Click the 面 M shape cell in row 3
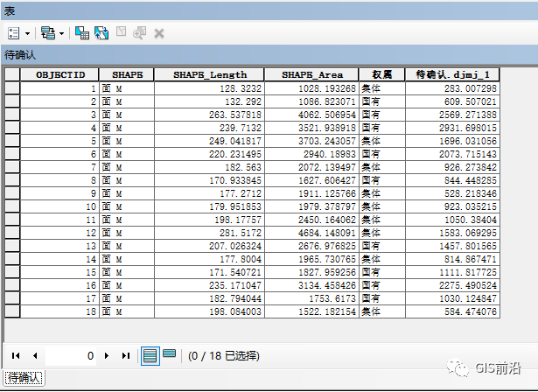This screenshot has height=392, width=538. (x=127, y=115)
